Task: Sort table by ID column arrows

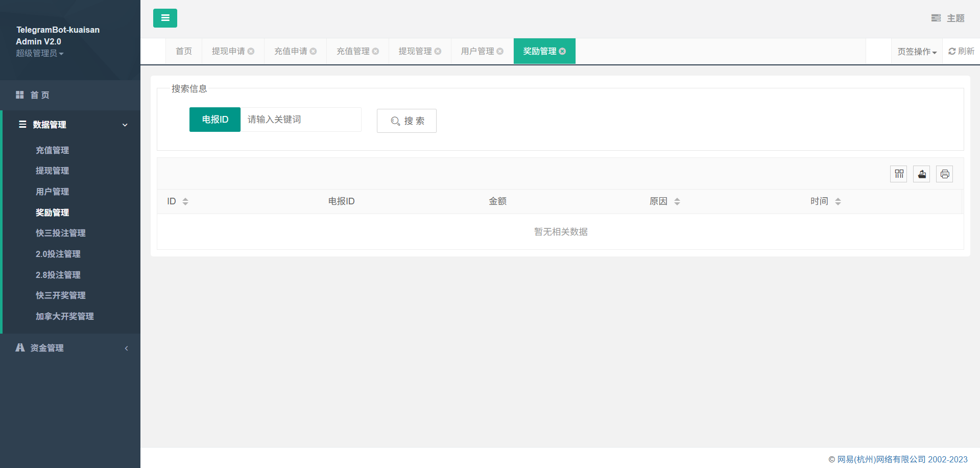Action: point(185,201)
